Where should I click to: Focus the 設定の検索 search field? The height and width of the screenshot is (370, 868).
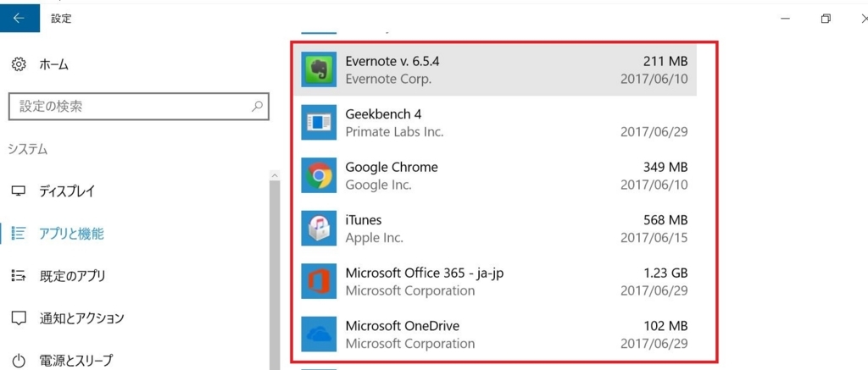point(139,106)
